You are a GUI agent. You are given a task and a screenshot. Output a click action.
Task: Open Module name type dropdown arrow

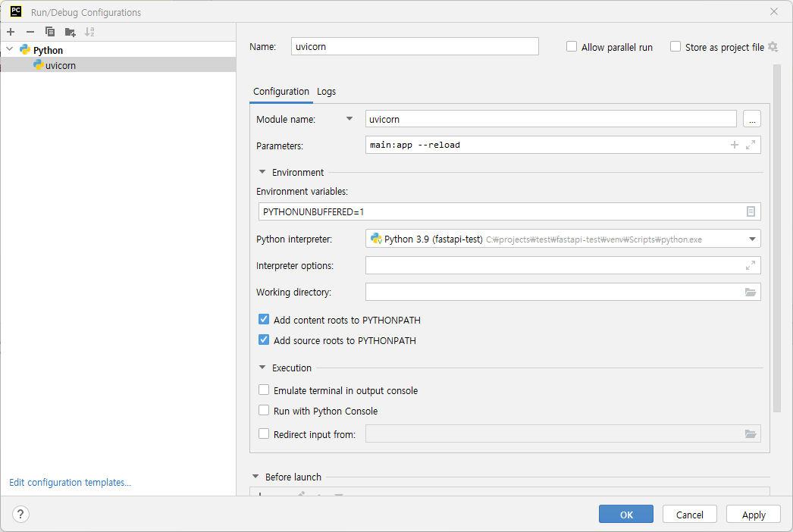(349, 119)
